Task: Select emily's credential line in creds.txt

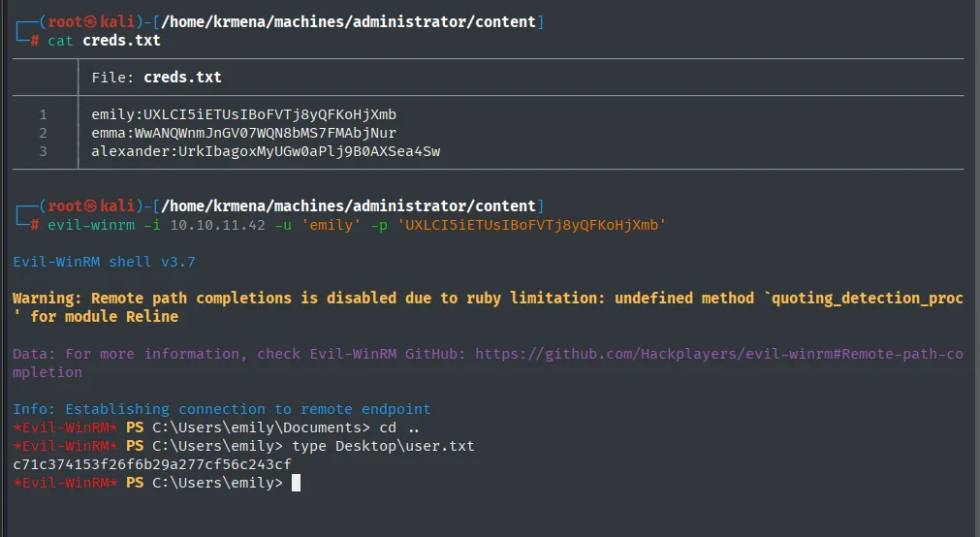Action: coord(243,115)
